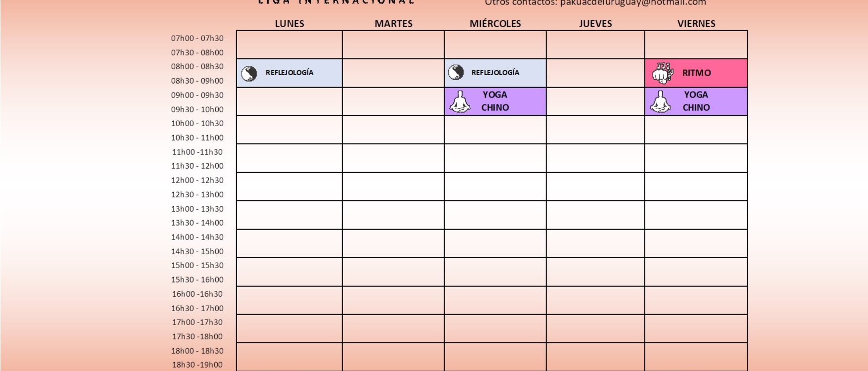Click the YOGA CHINO text on Wednesday
This screenshot has height=371, width=868.
point(495,101)
